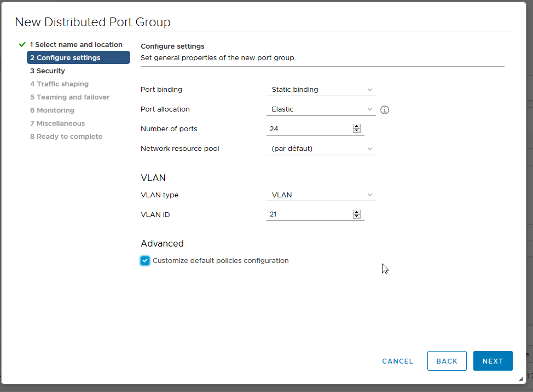Select the Security wizard step
This screenshot has width=533, height=392.
click(x=47, y=71)
